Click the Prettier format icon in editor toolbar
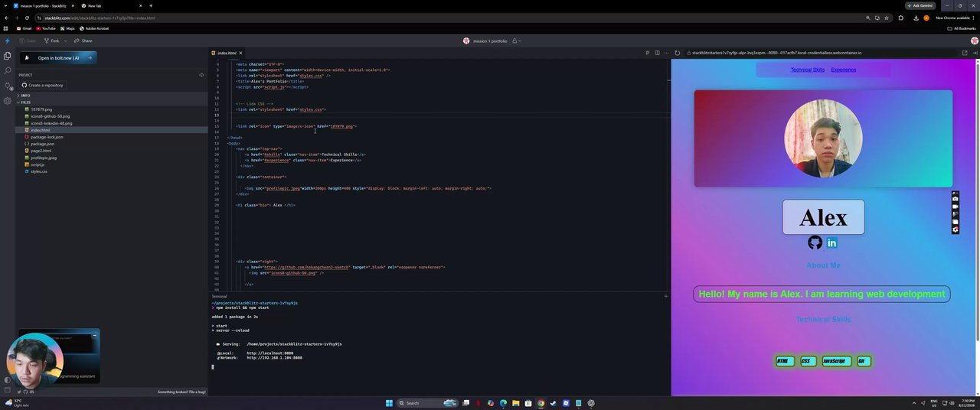This screenshot has width=980, height=410. (647, 53)
